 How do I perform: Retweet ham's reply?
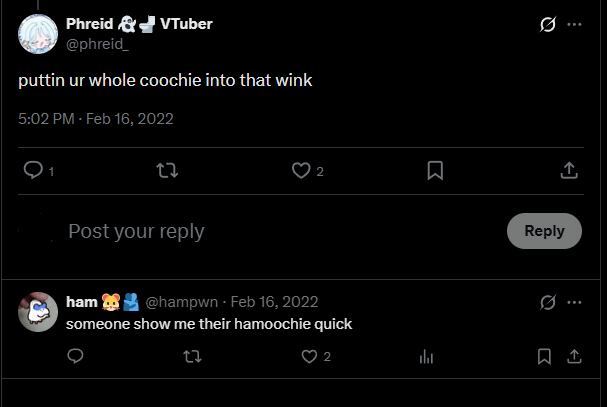pos(192,356)
